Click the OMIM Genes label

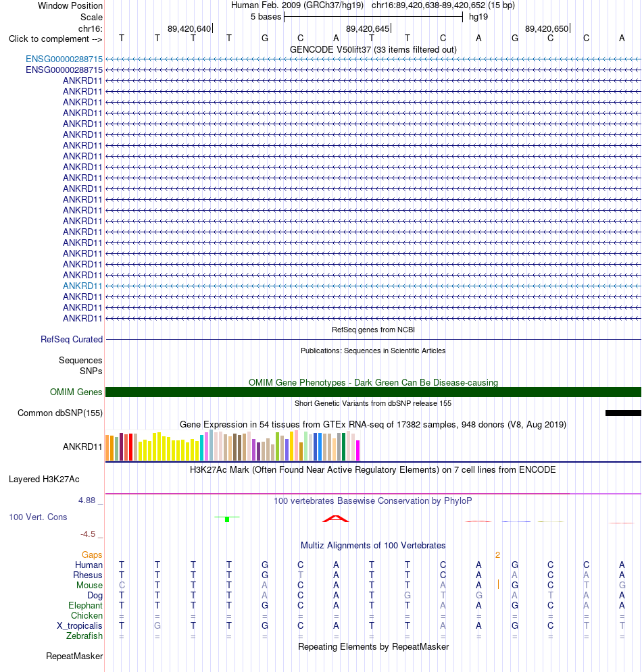tap(76, 392)
